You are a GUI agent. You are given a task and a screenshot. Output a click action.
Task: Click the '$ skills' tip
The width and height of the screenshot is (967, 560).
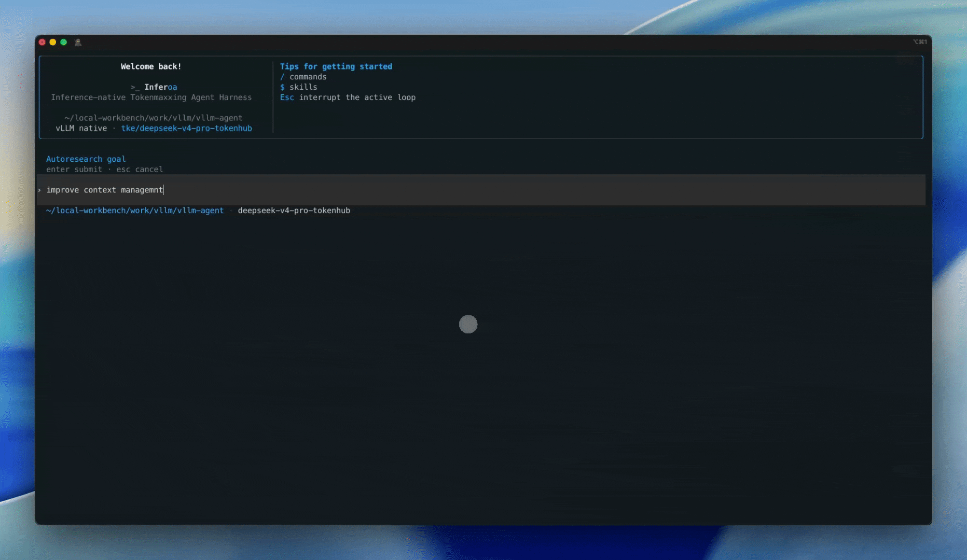(x=299, y=87)
